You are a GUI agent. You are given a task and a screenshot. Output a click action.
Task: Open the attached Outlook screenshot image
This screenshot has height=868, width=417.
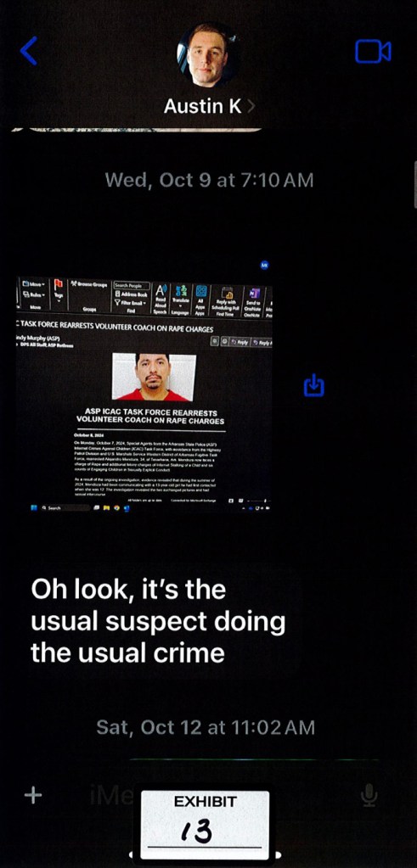(x=144, y=395)
